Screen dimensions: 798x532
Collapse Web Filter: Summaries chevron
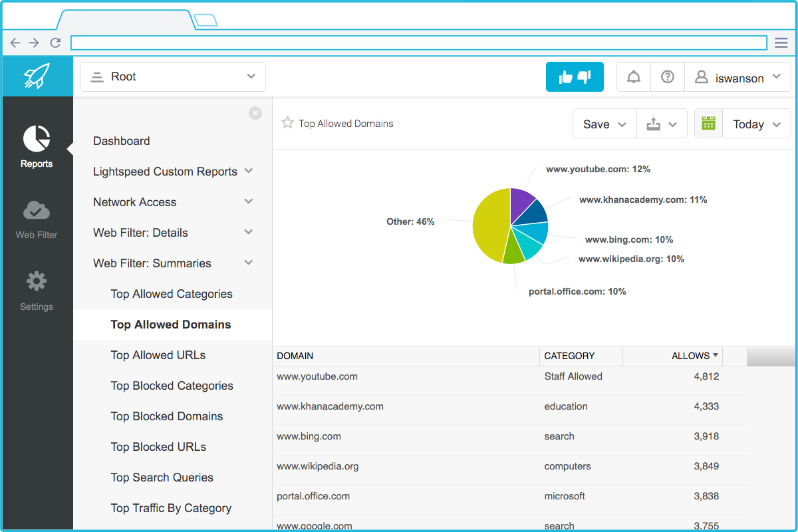[x=249, y=263]
